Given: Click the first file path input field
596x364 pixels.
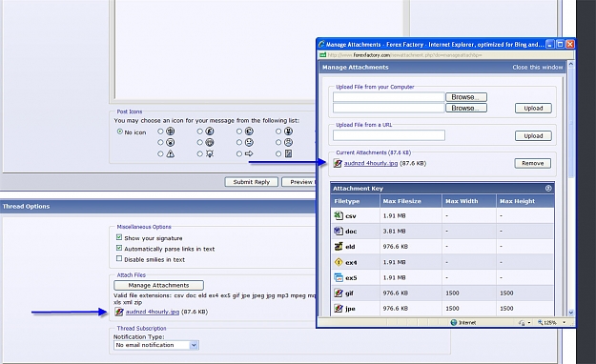Looking at the screenshot, I should click(389, 97).
